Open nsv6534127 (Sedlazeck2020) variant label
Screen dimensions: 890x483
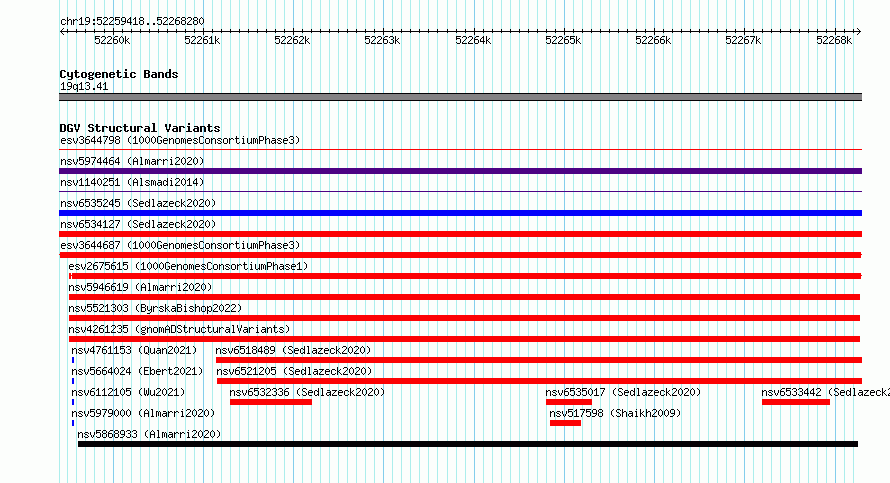[x=138, y=224]
